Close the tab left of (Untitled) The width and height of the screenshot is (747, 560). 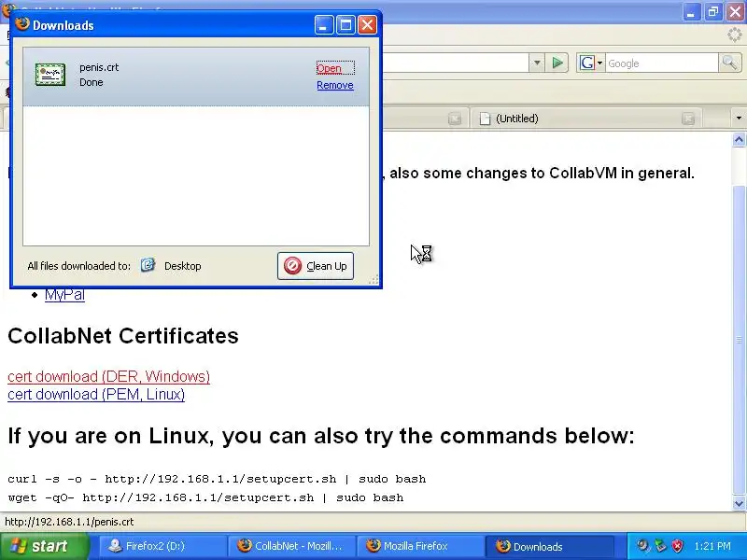tap(455, 119)
